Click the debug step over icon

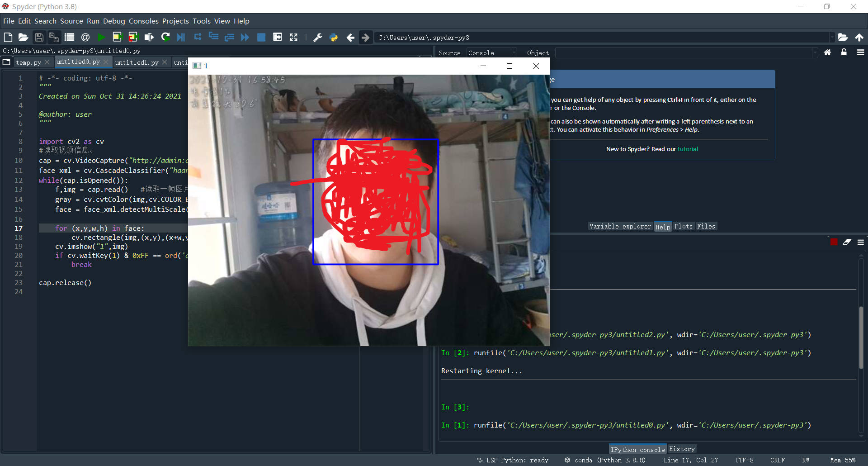click(x=198, y=37)
